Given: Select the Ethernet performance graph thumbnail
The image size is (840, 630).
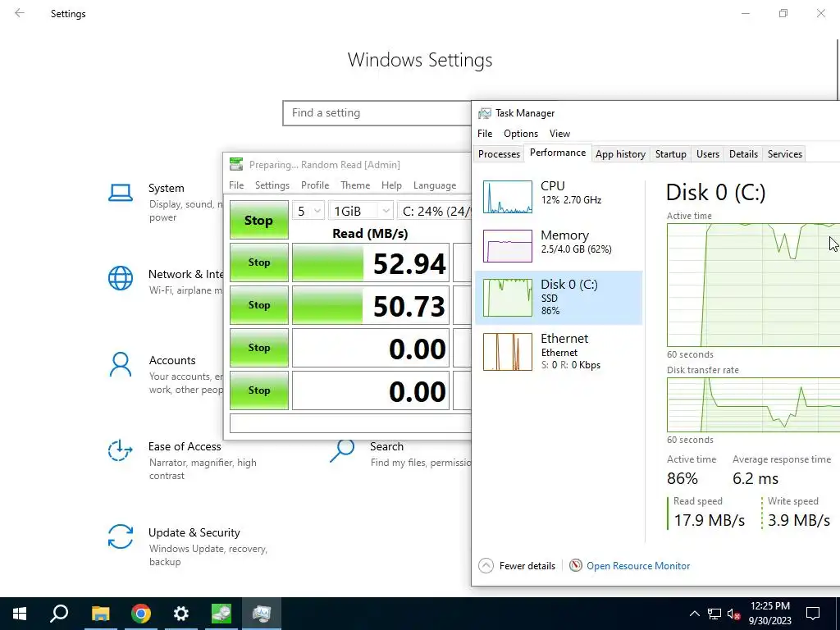Looking at the screenshot, I should coord(507,352).
